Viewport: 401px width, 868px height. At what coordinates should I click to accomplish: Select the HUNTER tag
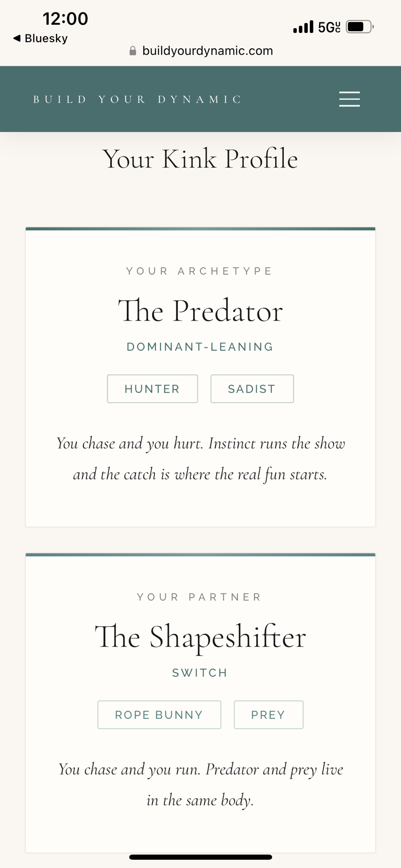pyautogui.click(x=152, y=389)
